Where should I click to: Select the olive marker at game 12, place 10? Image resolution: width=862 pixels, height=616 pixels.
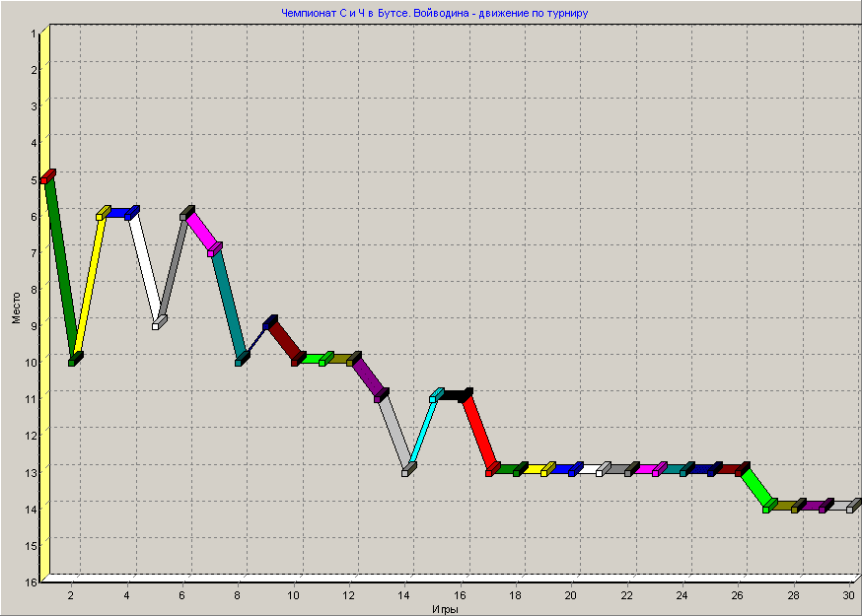coord(354,359)
